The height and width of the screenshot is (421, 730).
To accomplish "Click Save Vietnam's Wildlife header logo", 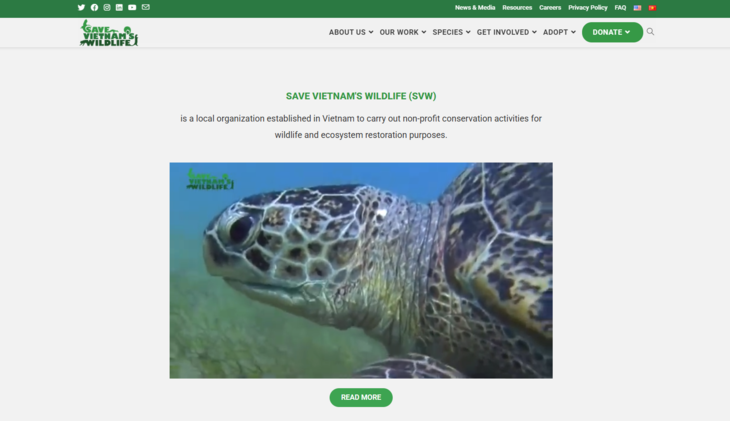I will (x=109, y=33).
